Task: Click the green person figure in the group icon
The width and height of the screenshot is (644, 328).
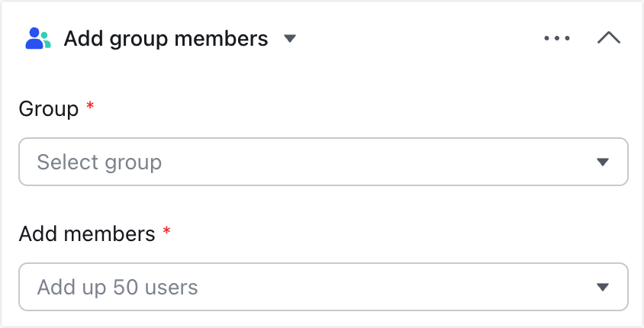Action: pos(46,40)
